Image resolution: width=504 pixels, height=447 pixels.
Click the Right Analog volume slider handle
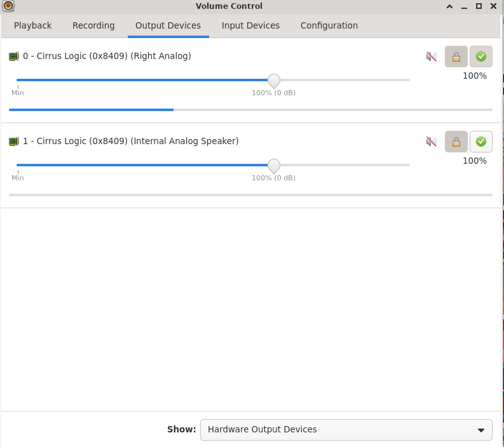274,81
